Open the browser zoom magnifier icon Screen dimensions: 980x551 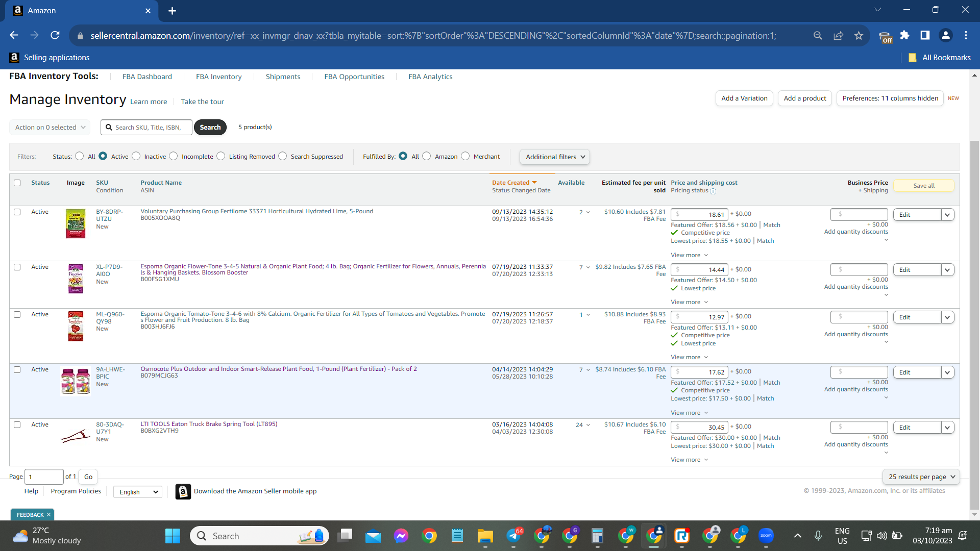(x=818, y=35)
